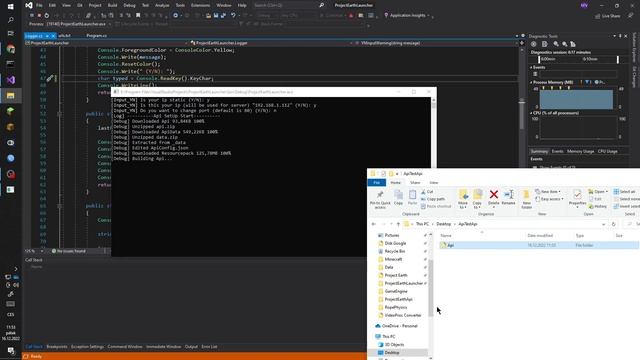
Task: Click Zoom Out icon in Diagnostic Tools
Action: click(x=564, y=44)
